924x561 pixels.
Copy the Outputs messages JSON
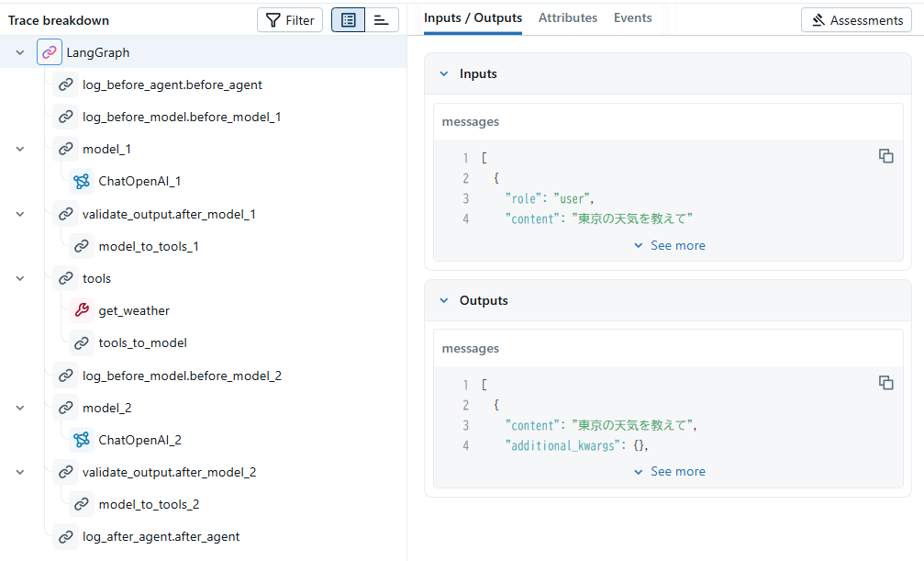(x=885, y=383)
